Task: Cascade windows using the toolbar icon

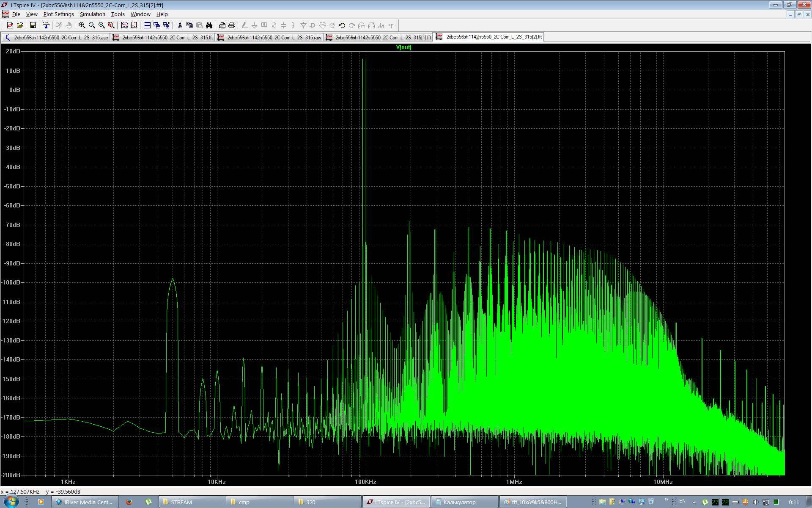Action: coord(157,25)
